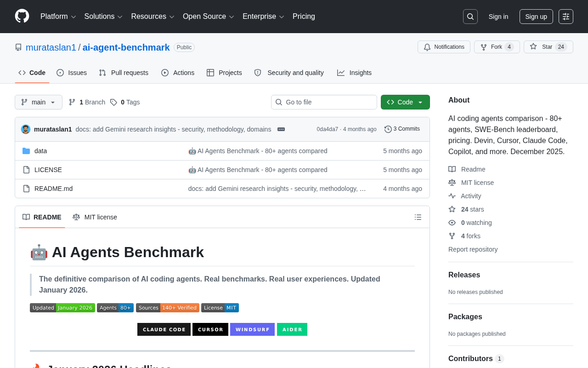This screenshot has height=368, width=588.
Task: Open murataslan1's avatar in latest commit
Action: click(26, 129)
